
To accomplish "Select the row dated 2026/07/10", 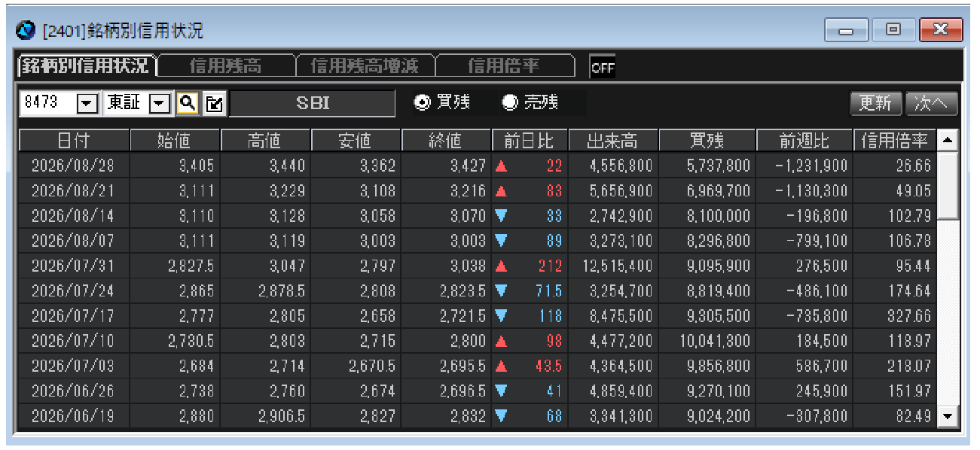I will [478, 340].
